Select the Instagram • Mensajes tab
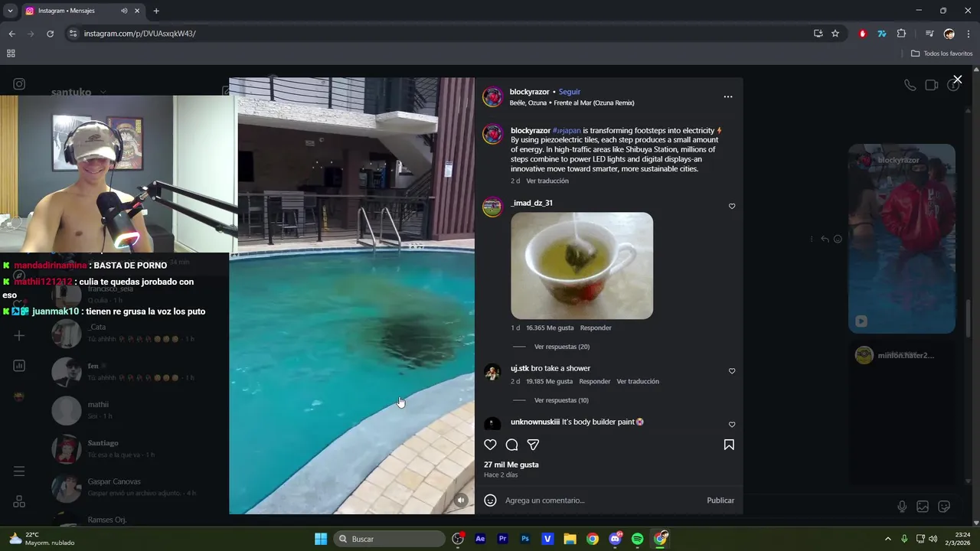This screenshot has height=551, width=980. pos(82,11)
